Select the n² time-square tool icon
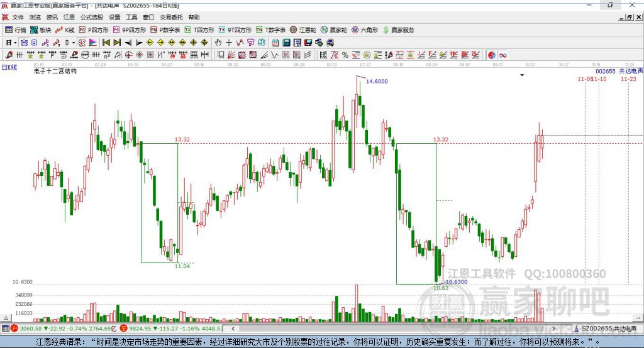 click(106, 55)
